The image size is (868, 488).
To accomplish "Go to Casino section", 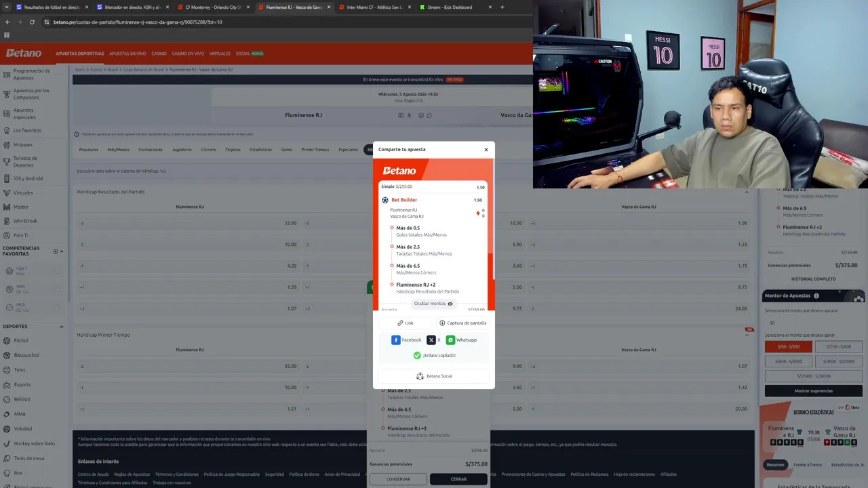I will tap(159, 54).
